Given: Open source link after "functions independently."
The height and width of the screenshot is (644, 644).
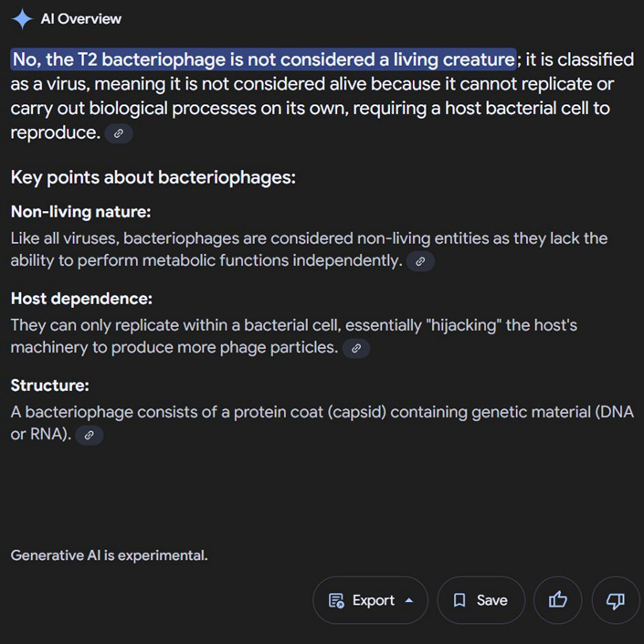Looking at the screenshot, I should point(420,261).
